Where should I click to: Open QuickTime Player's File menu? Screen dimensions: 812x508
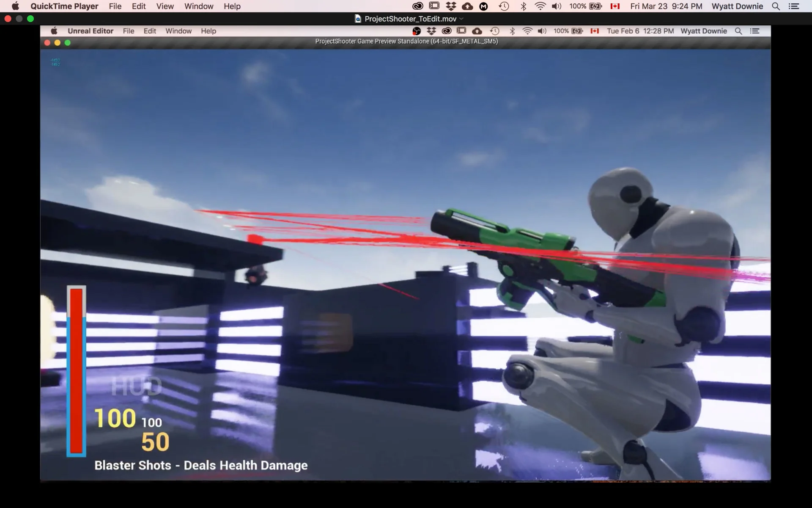coord(115,6)
